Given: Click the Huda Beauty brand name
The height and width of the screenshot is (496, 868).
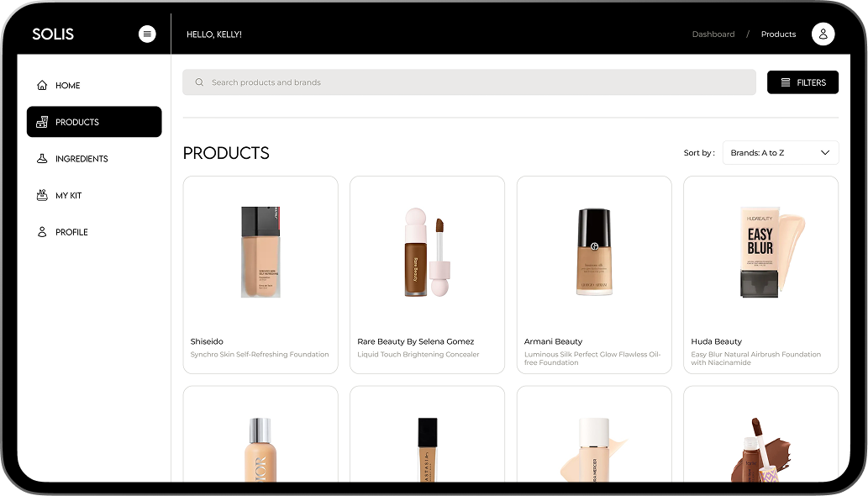Looking at the screenshot, I should tap(716, 341).
